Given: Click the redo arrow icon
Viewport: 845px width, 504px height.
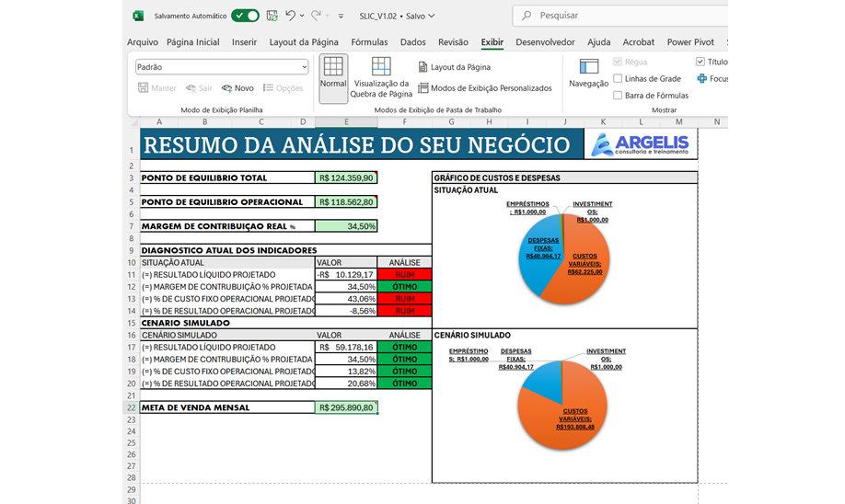Looking at the screenshot, I should [316, 16].
